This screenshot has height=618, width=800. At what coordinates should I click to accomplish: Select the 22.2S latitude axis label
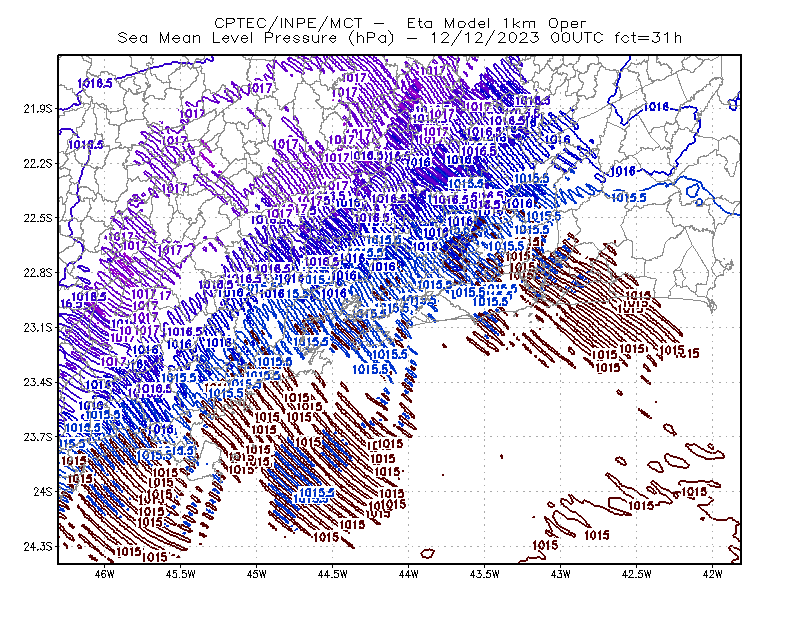click(x=37, y=163)
